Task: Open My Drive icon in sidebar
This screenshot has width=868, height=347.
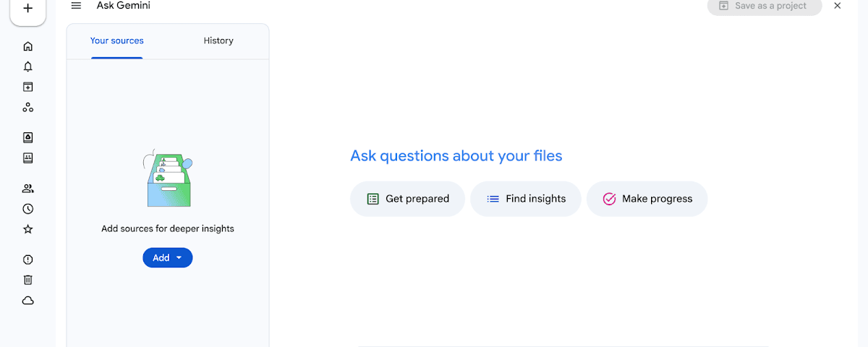Action: click(x=28, y=137)
